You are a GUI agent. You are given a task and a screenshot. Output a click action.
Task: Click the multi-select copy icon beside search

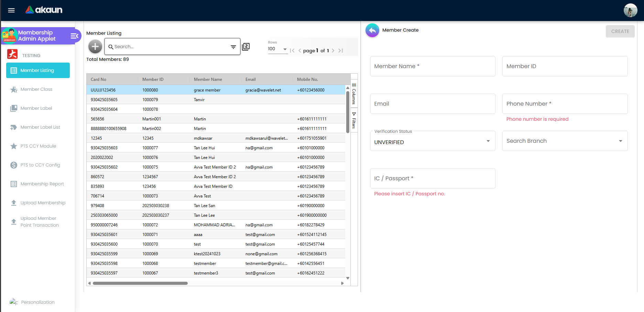[x=246, y=46]
